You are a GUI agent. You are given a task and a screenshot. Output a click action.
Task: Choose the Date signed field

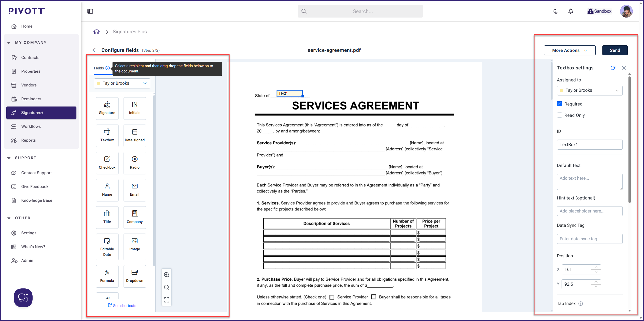coord(135,136)
